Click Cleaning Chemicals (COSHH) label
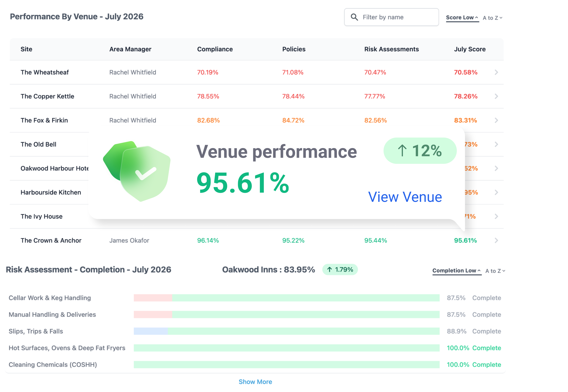The width and height of the screenshot is (568, 392). 53,365
